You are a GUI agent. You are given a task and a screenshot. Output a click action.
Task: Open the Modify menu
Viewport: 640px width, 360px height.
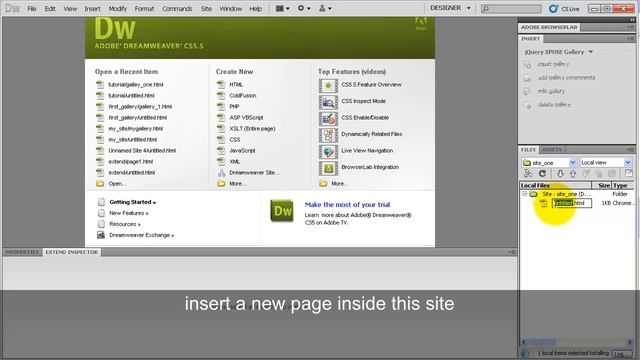click(118, 9)
